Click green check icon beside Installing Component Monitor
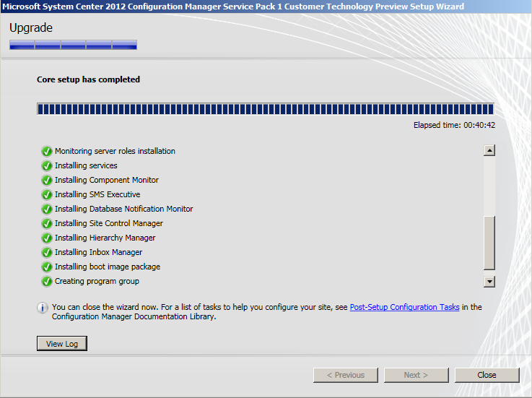Screen dimensions: 532x398 pyautogui.click(x=46, y=180)
